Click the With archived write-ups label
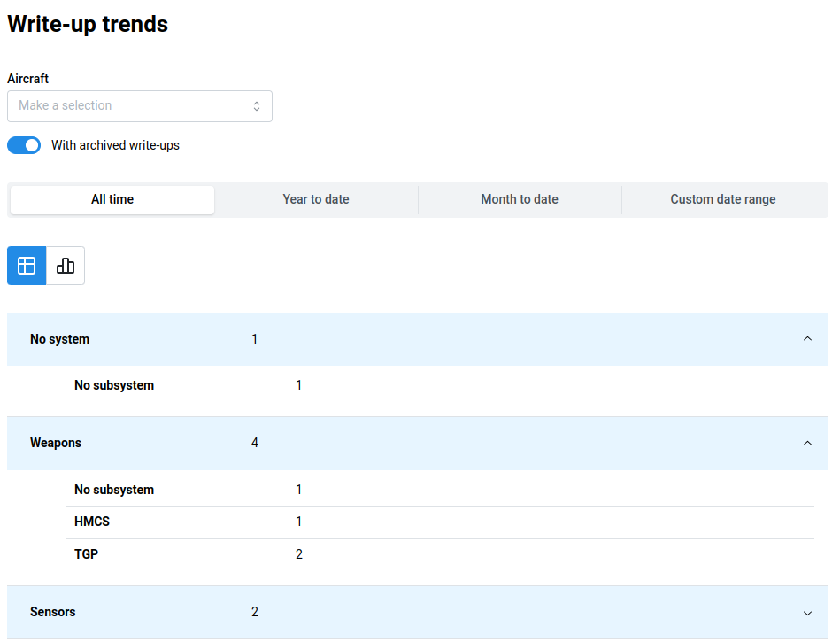Screen dimensions: 840x642 (115, 145)
